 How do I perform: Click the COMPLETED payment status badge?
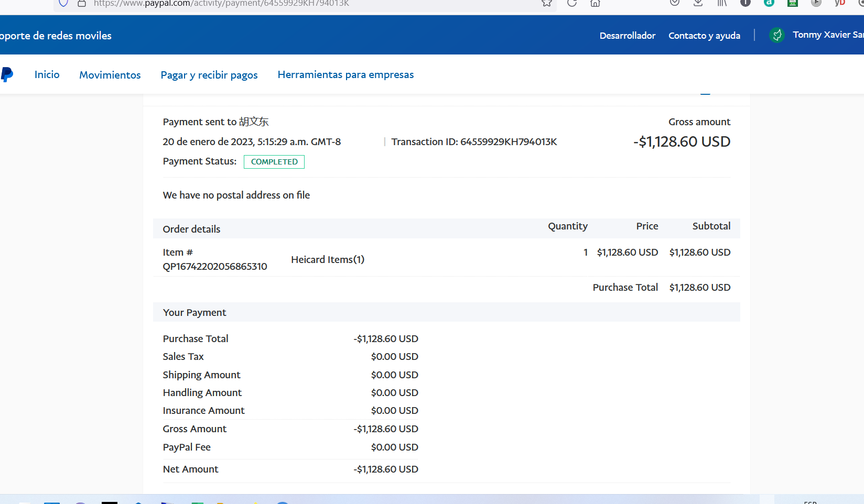click(x=274, y=162)
